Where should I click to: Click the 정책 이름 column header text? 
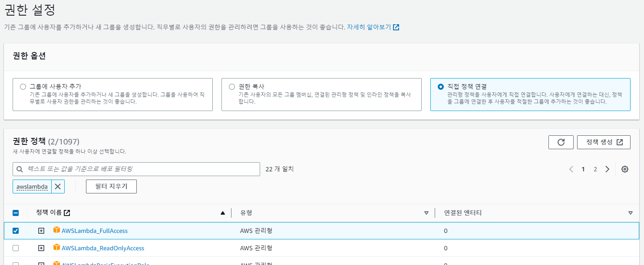49,213
